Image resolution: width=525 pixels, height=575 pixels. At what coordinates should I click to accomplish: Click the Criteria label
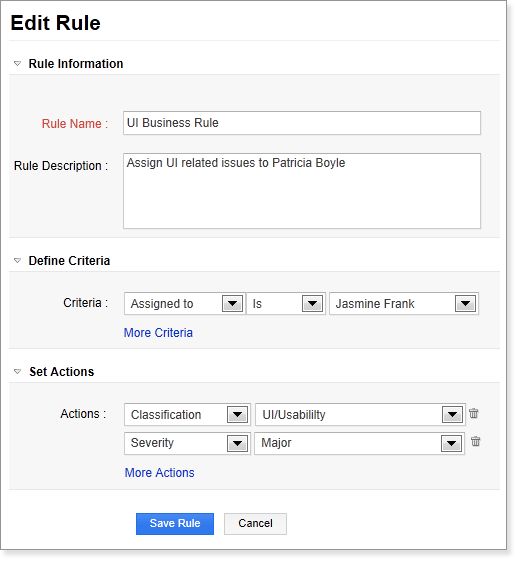pos(85,303)
